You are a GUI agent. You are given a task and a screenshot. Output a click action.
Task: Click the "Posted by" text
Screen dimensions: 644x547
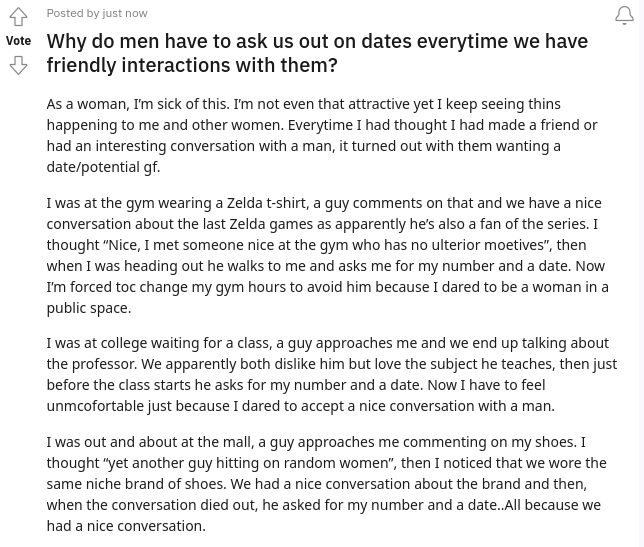click(x=72, y=13)
